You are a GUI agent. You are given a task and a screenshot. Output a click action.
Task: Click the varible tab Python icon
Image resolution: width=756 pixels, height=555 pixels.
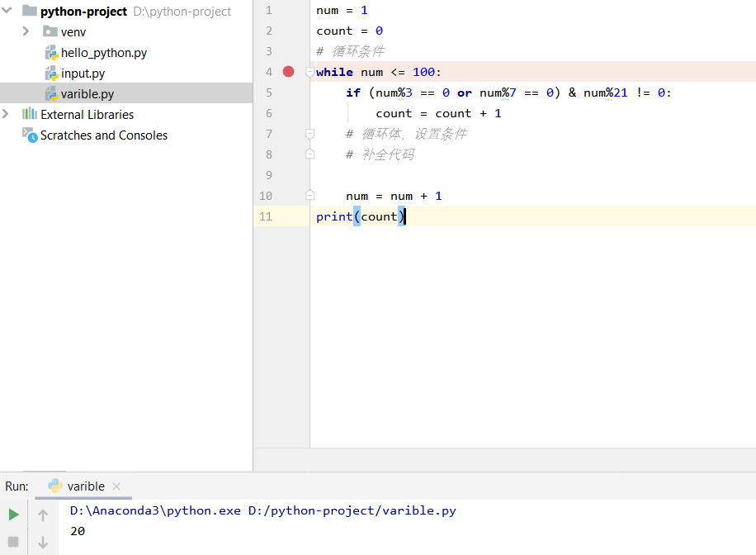pos(55,486)
